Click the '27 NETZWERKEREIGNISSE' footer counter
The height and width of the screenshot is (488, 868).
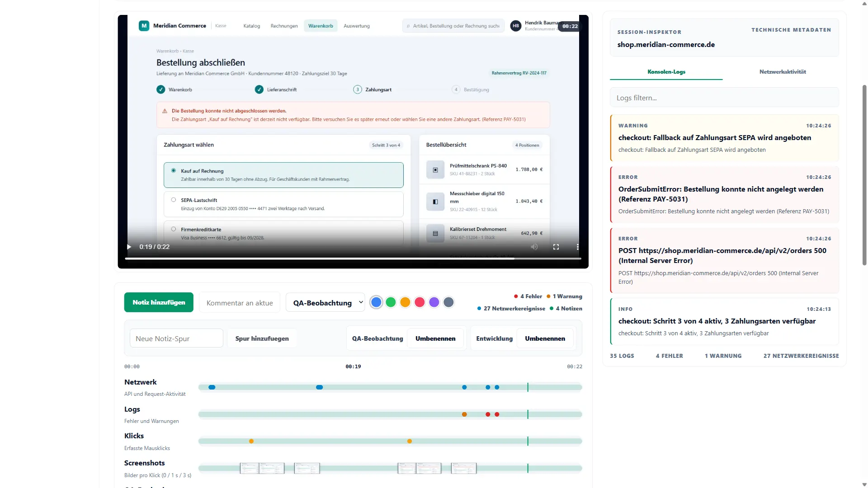point(801,356)
